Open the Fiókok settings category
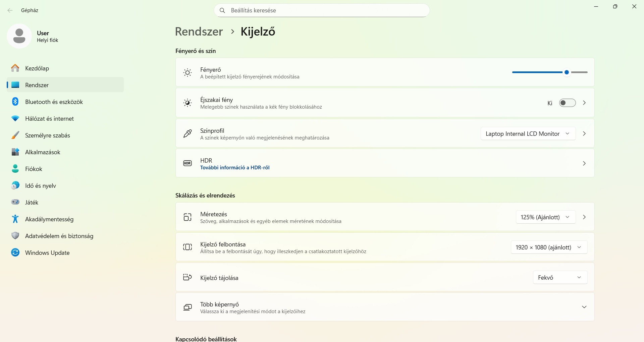This screenshot has height=342, width=644. [34, 169]
